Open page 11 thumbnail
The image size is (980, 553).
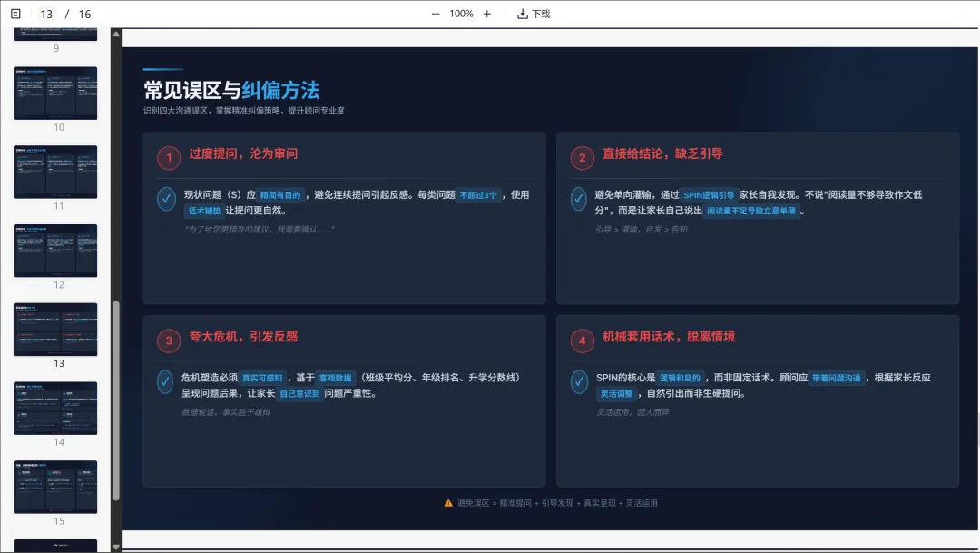[55, 172]
